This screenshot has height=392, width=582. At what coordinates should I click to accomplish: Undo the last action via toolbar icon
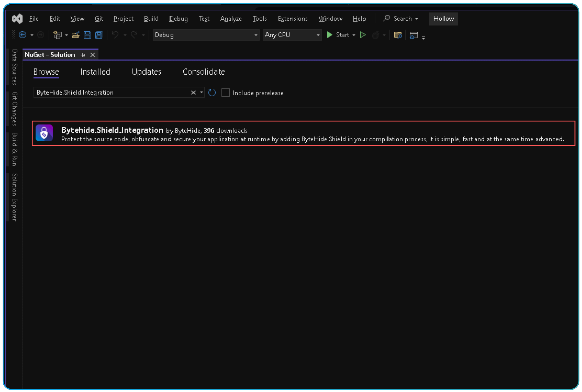coord(117,35)
